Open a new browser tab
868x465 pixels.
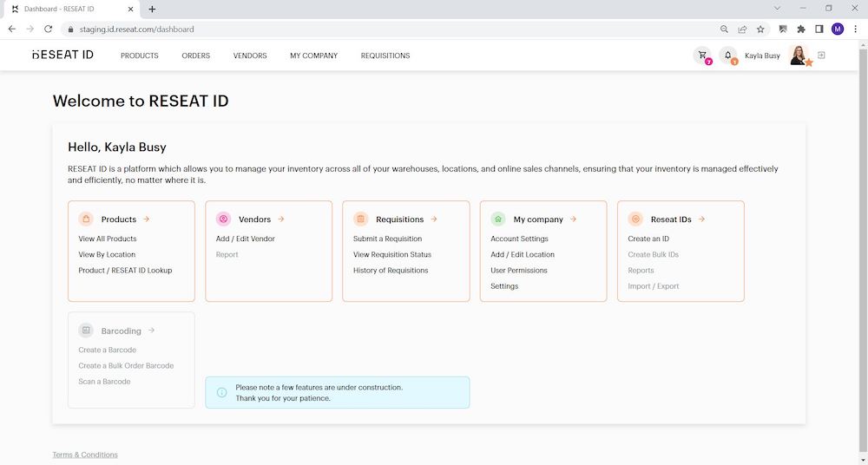pyautogui.click(x=152, y=9)
